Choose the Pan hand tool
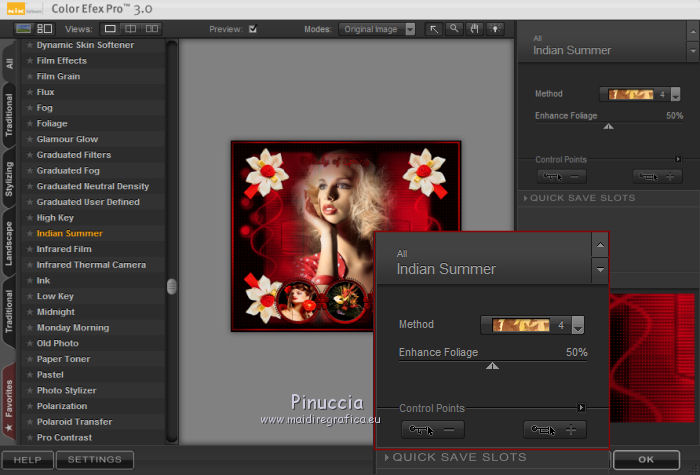Screen dimensions: 700x475 click(x=475, y=29)
